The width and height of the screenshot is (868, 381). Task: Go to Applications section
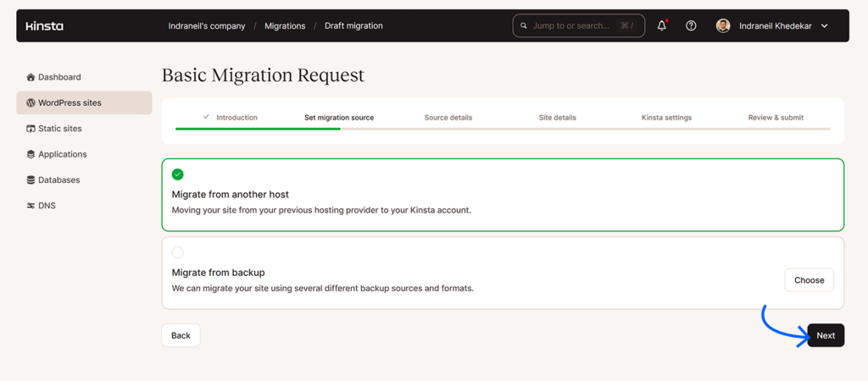click(84, 154)
